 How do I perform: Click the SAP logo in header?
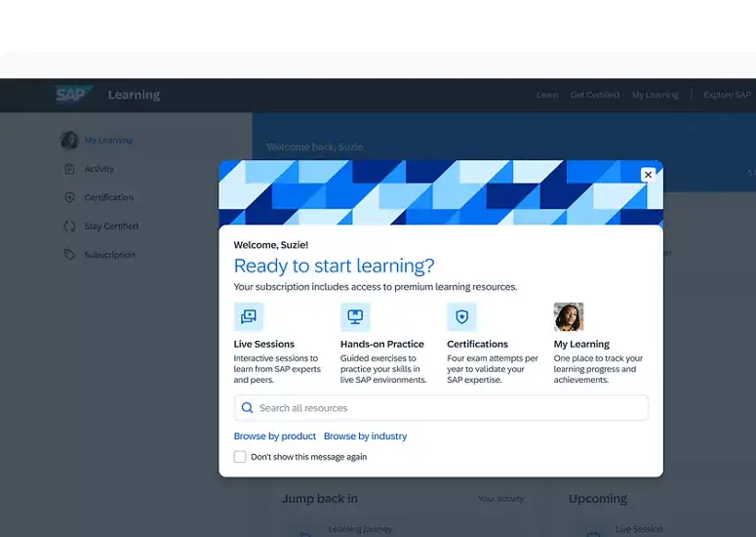(x=73, y=95)
